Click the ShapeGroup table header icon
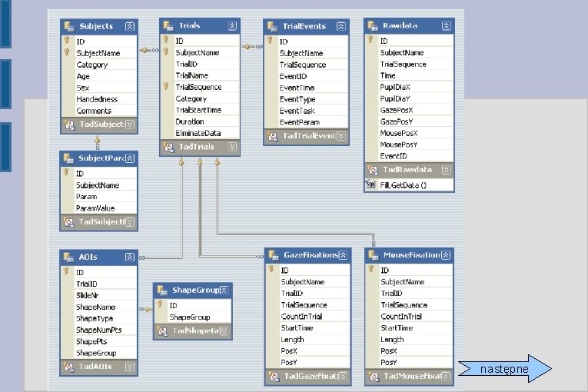Viewport: 588px width, 392px height. 162,290
